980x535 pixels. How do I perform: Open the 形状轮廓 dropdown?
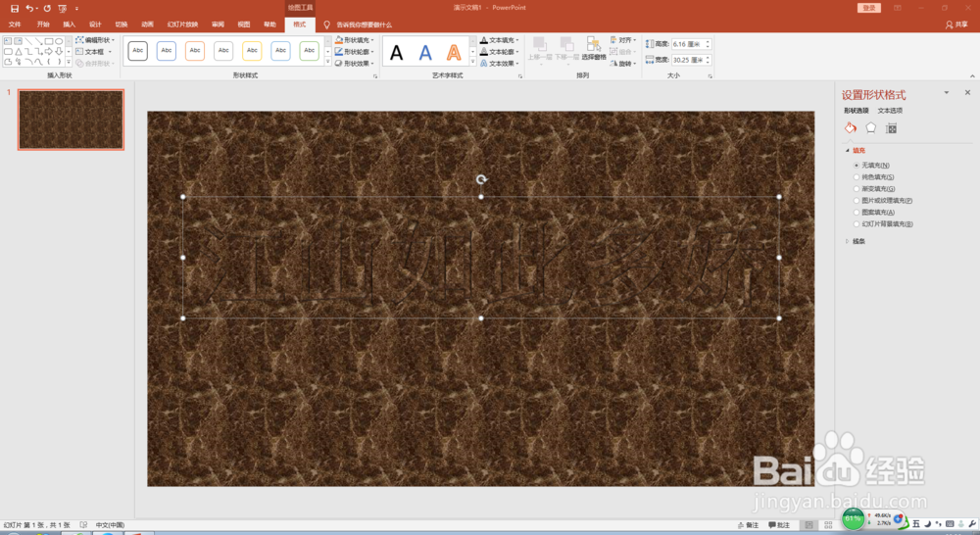[355, 52]
